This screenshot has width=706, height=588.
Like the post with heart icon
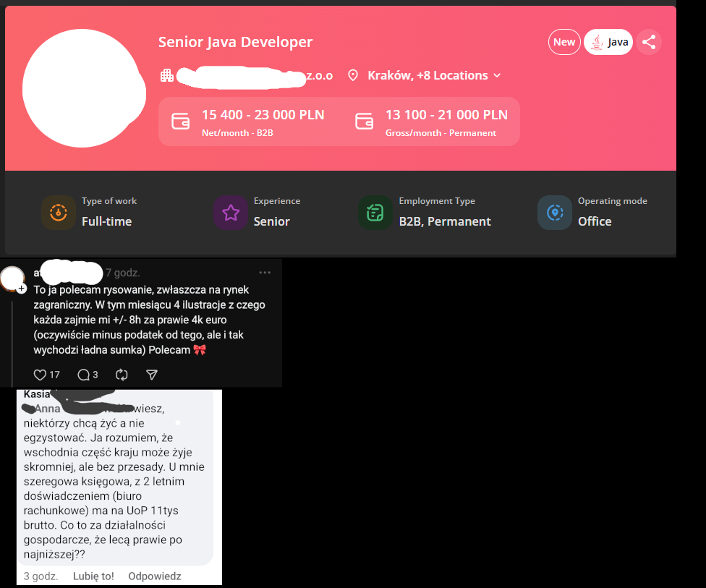tap(41, 375)
